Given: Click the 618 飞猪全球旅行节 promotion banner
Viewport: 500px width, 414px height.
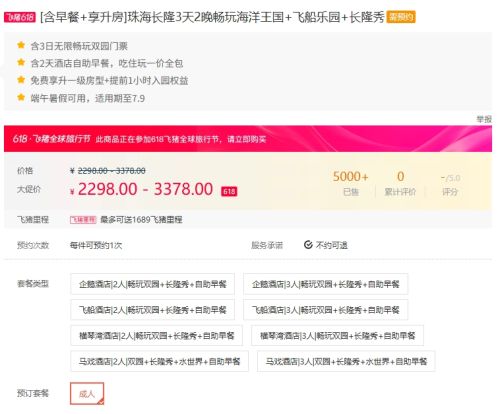Looking at the screenshot, I should [248, 139].
